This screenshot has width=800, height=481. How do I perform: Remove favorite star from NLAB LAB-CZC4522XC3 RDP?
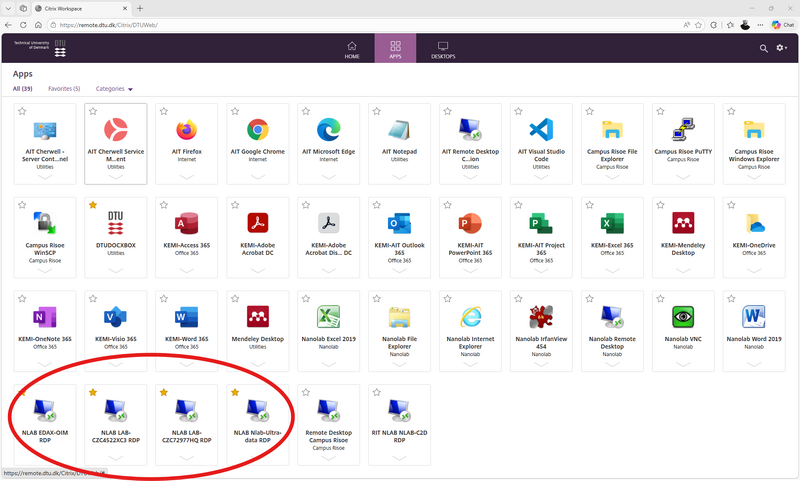click(x=93, y=392)
